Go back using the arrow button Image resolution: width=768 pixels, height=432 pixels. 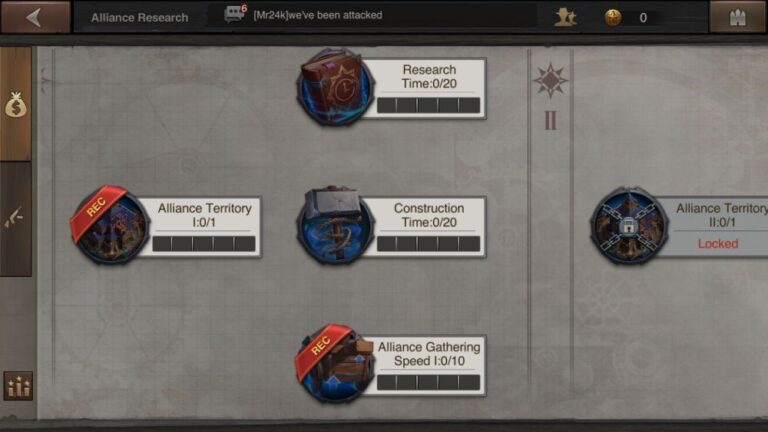pos(35,17)
